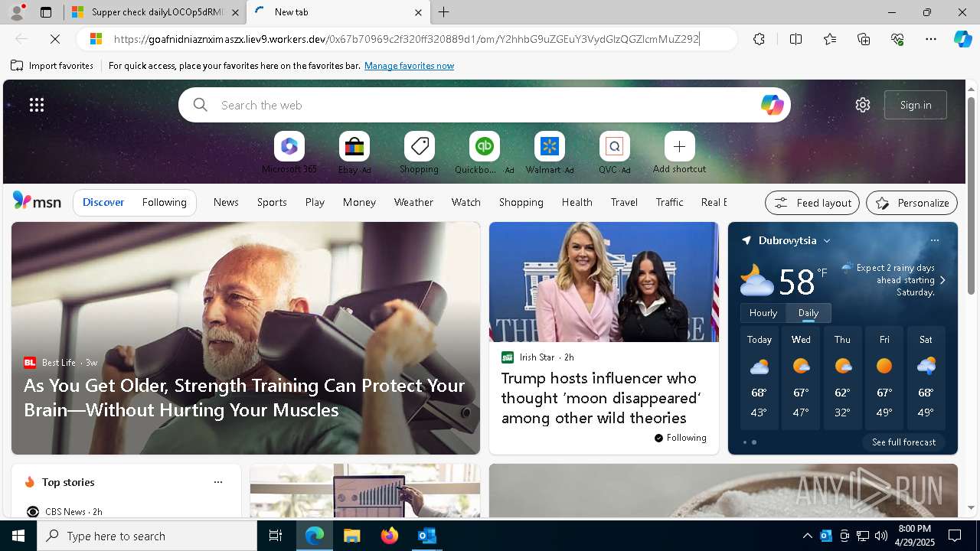The image size is (980, 551).
Task: Open Outlook from the taskbar
Action: (x=426, y=536)
